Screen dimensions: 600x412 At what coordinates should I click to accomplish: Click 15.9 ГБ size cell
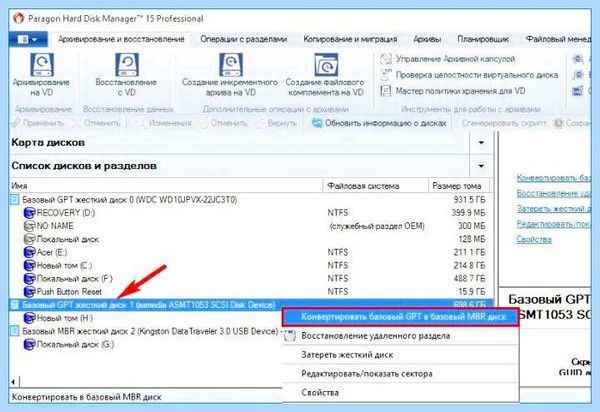471,291
